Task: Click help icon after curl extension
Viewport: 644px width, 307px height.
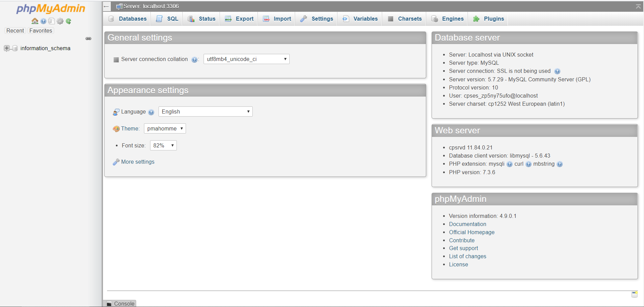Action: point(528,164)
